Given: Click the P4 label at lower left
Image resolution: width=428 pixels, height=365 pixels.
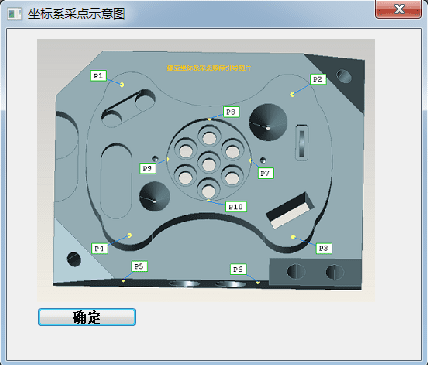Looking at the screenshot, I should point(100,248).
